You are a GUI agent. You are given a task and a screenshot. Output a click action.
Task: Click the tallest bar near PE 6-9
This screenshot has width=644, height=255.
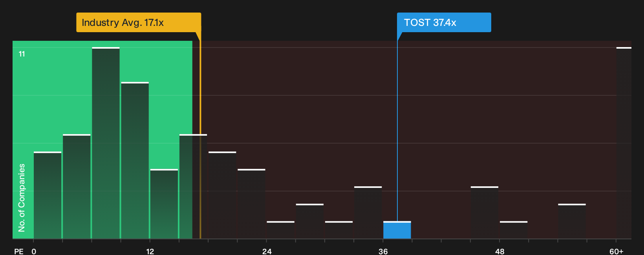coord(106,143)
